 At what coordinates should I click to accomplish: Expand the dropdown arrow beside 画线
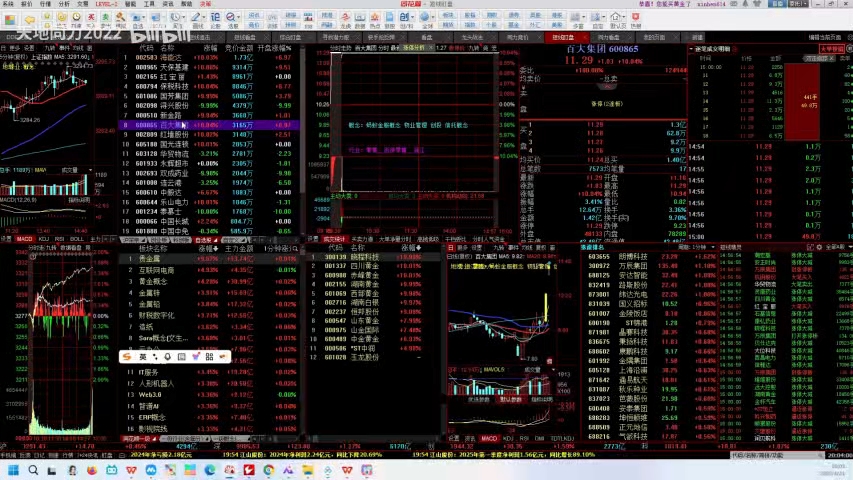204,17
